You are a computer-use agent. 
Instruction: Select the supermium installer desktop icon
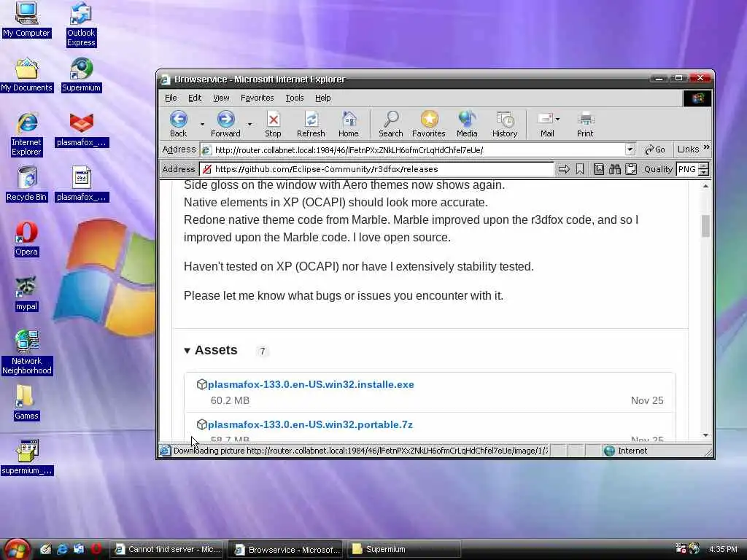tap(27, 458)
